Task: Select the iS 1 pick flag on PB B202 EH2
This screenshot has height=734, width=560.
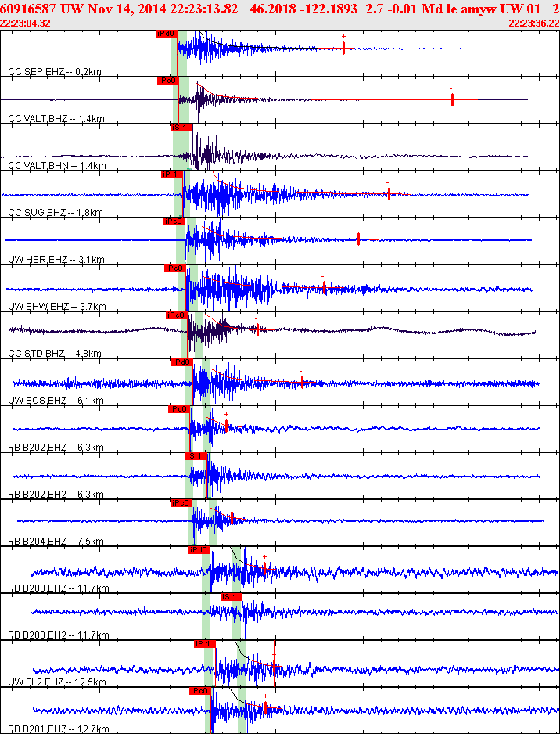Action: [196, 456]
